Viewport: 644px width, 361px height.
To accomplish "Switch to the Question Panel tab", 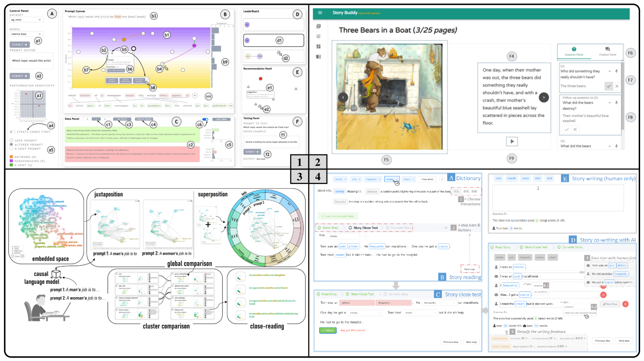I will coord(574,51).
